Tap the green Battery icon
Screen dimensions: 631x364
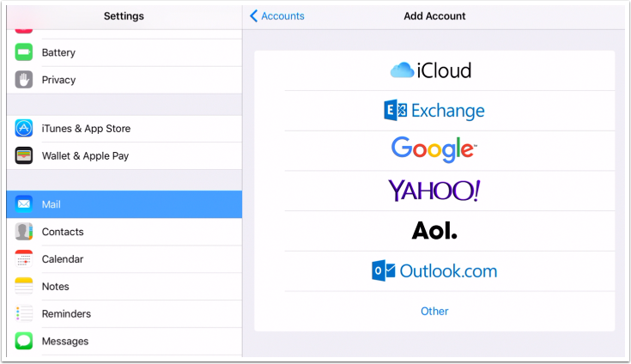click(24, 52)
